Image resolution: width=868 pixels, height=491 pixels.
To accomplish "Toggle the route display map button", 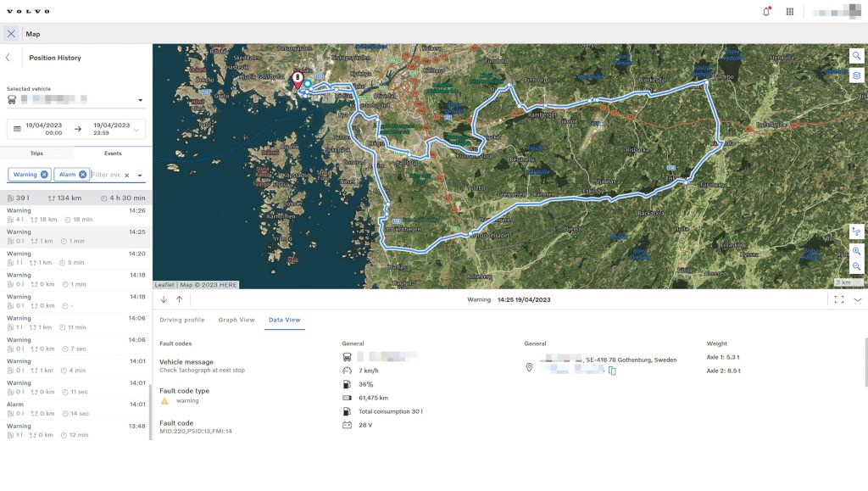I will tap(856, 232).
